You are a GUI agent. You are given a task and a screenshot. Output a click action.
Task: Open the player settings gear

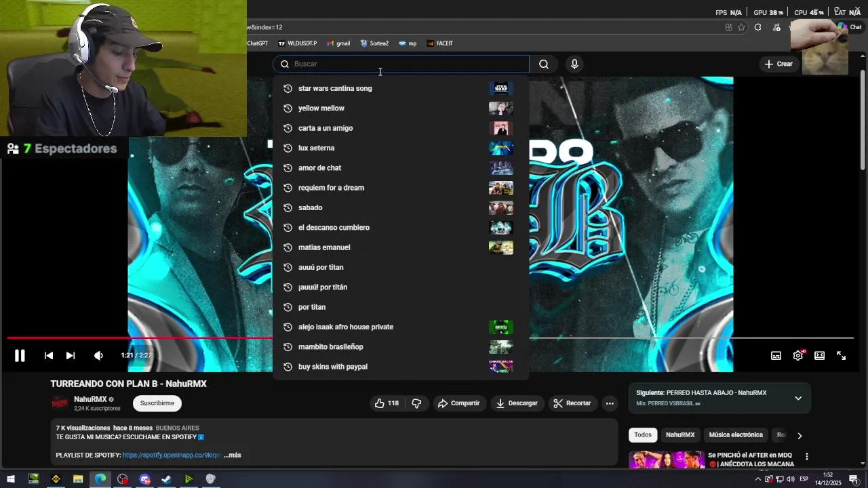798,355
